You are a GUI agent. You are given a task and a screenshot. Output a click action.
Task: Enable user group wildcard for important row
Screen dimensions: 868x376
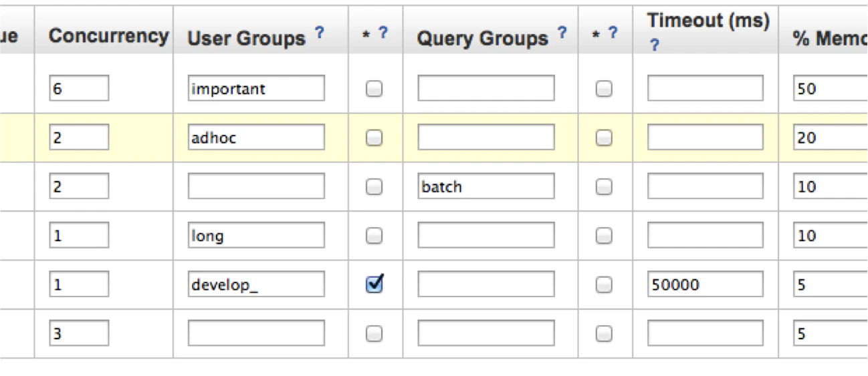click(x=374, y=89)
